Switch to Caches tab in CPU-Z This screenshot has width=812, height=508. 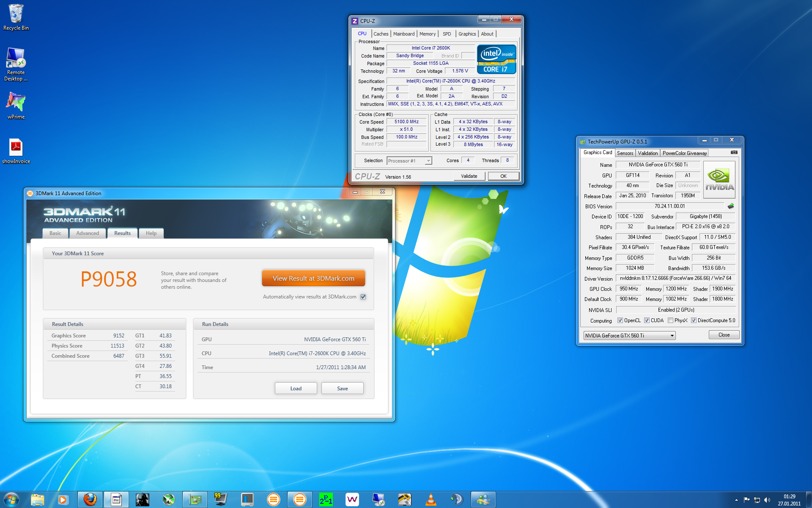(381, 34)
